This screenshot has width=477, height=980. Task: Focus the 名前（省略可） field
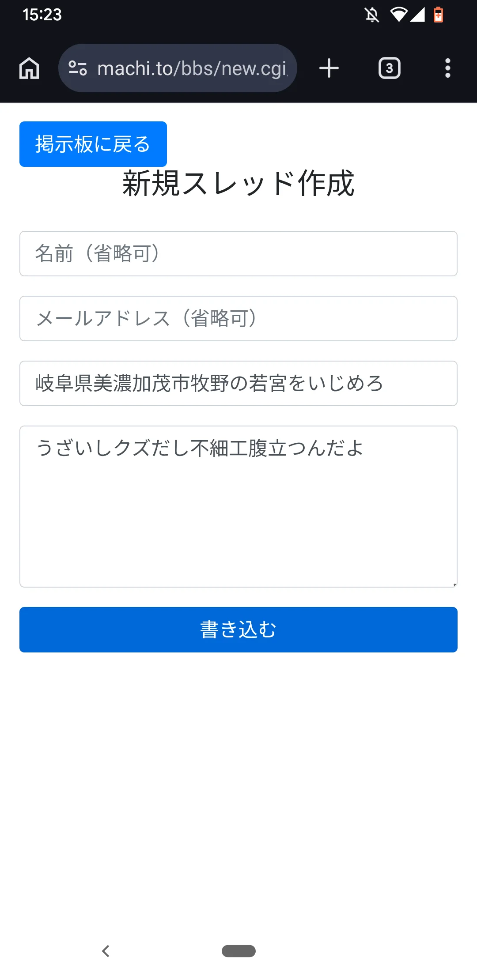(238, 254)
